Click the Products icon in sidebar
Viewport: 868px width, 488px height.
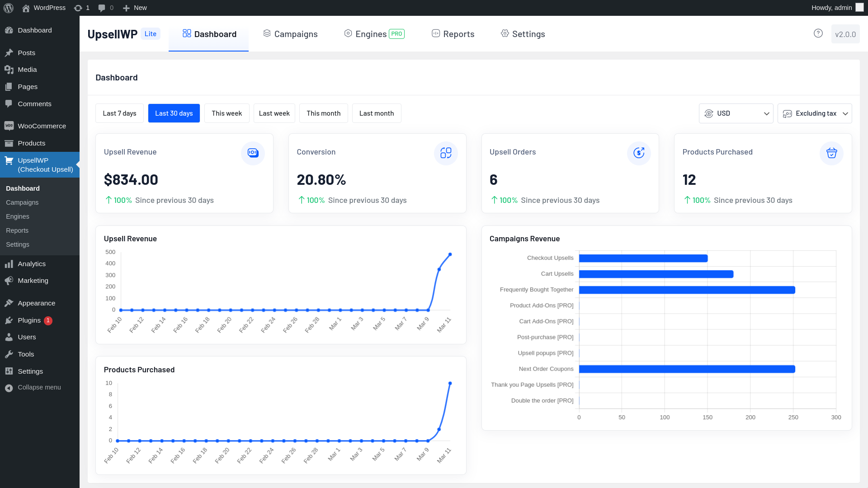[x=9, y=143]
